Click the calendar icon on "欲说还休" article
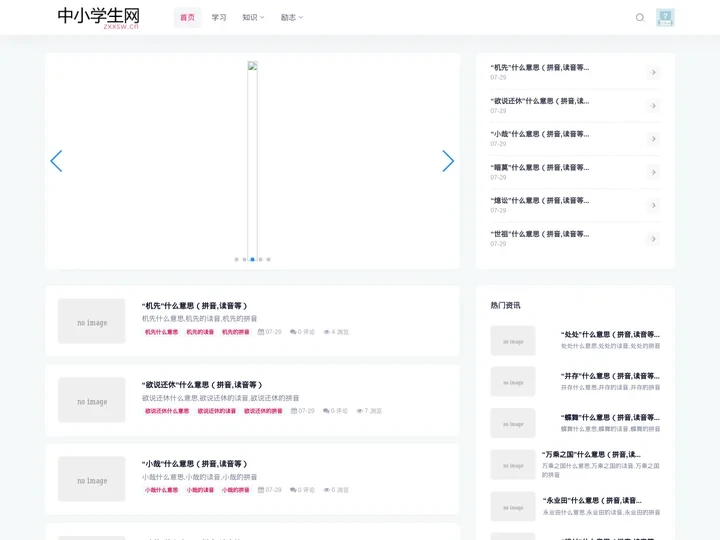Viewport: 720px width, 540px height. click(x=294, y=411)
